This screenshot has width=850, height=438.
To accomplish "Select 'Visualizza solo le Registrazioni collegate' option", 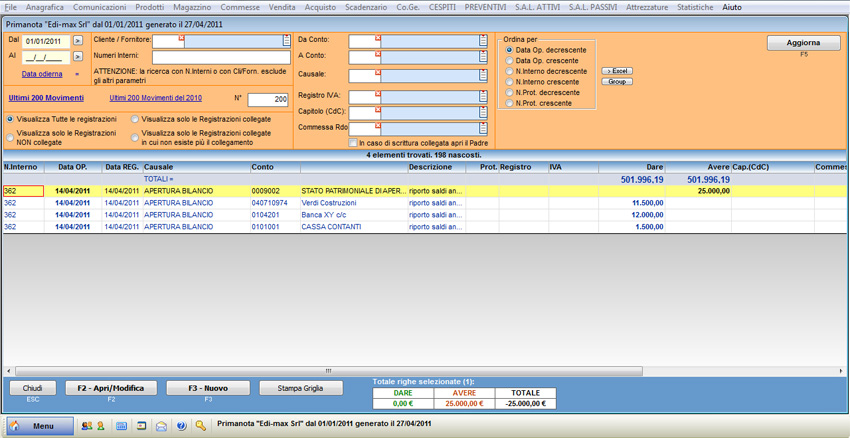I will coord(135,119).
